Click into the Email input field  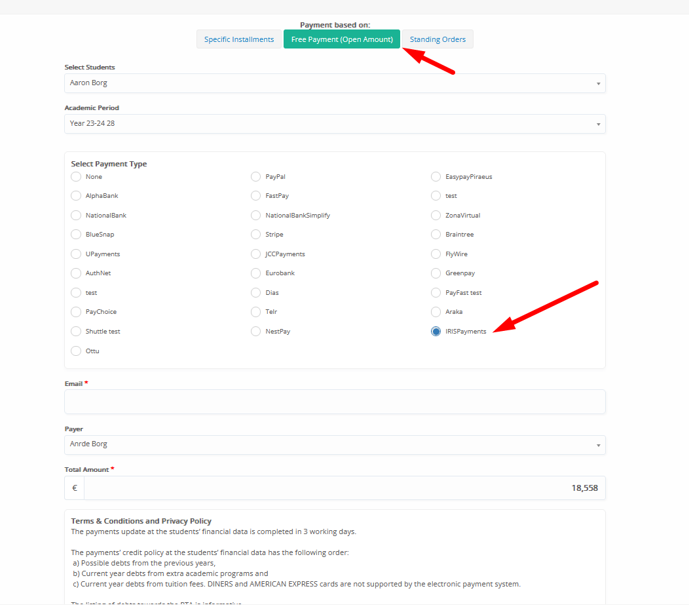(335, 402)
